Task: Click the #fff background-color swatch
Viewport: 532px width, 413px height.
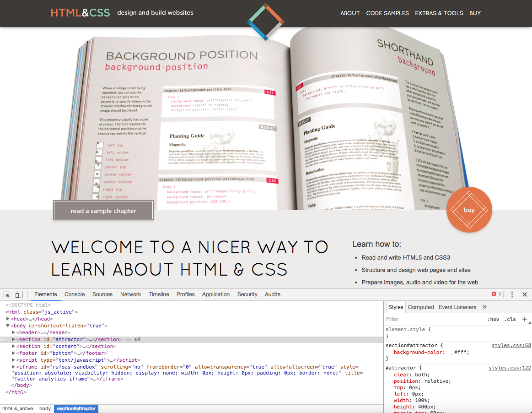Action: 451,352
